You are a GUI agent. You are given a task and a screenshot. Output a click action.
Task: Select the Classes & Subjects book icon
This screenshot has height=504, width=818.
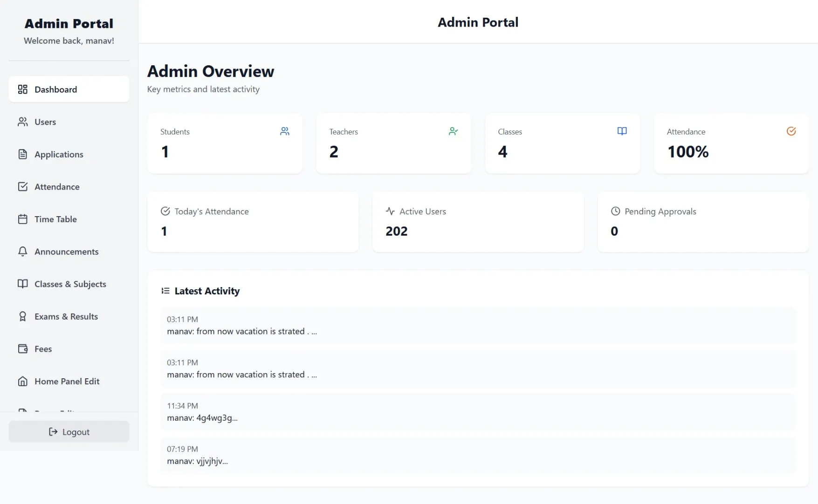23,284
